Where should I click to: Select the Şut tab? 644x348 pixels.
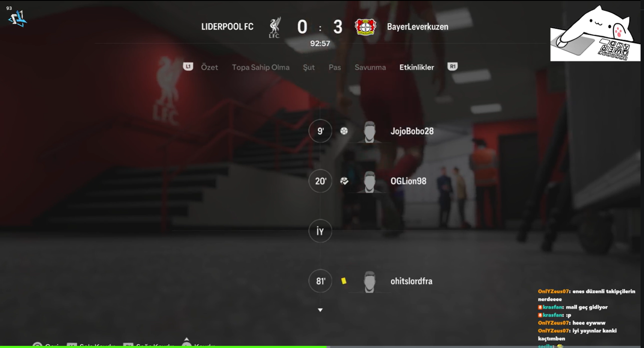point(309,67)
